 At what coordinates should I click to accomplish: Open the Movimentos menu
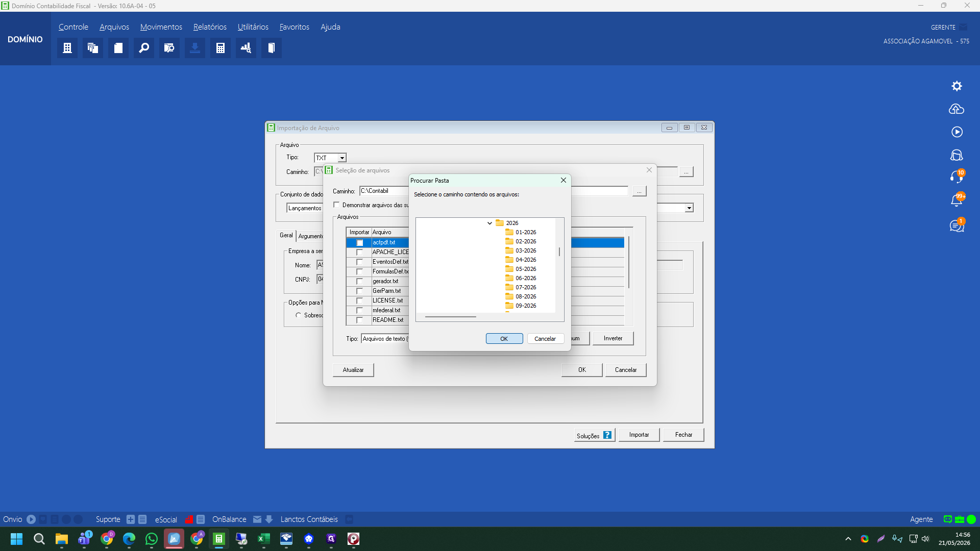[x=161, y=27]
